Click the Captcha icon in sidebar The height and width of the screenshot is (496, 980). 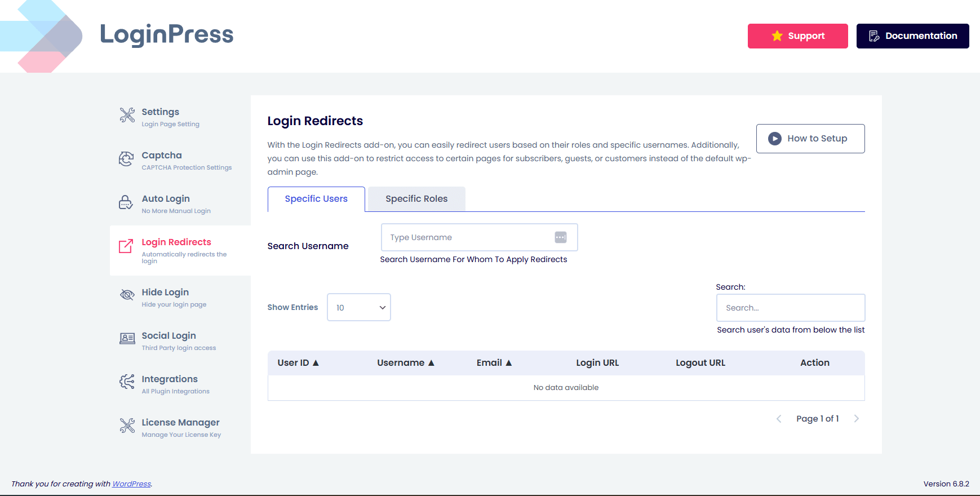(x=126, y=159)
